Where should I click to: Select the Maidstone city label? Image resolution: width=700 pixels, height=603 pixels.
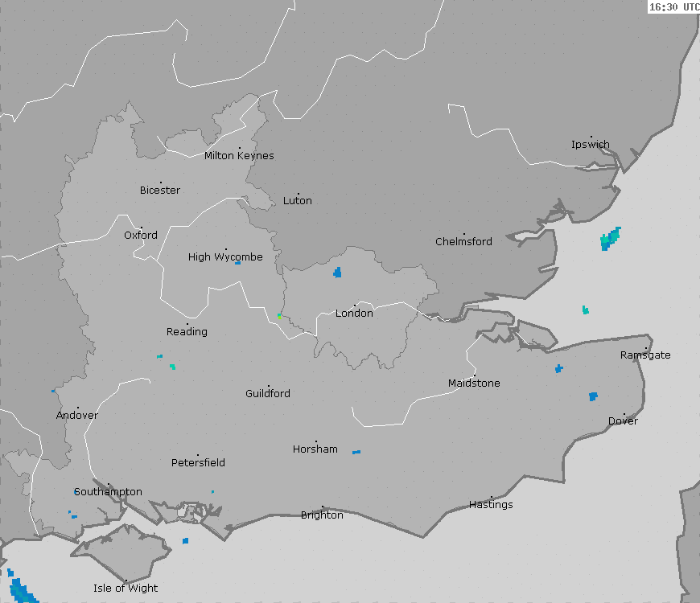(474, 383)
